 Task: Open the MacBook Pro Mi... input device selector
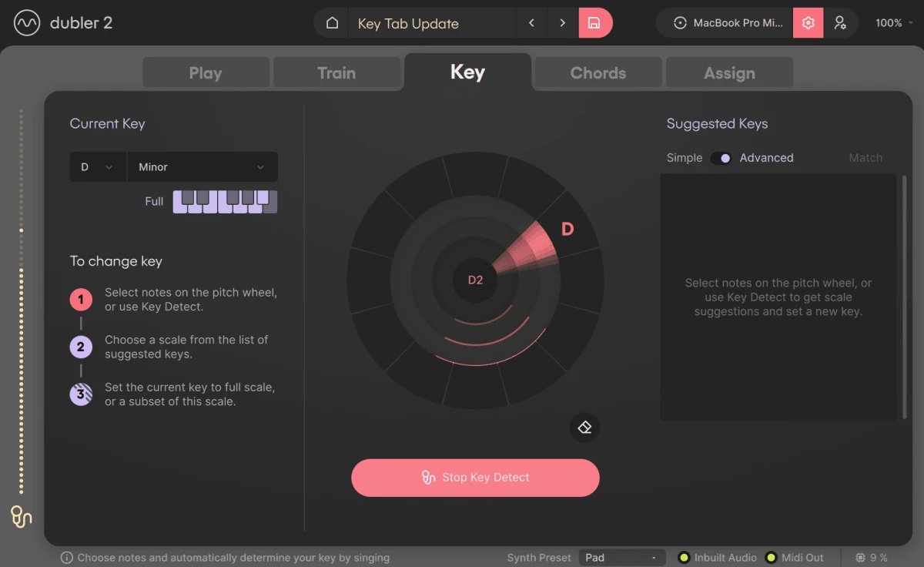click(x=725, y=23)
